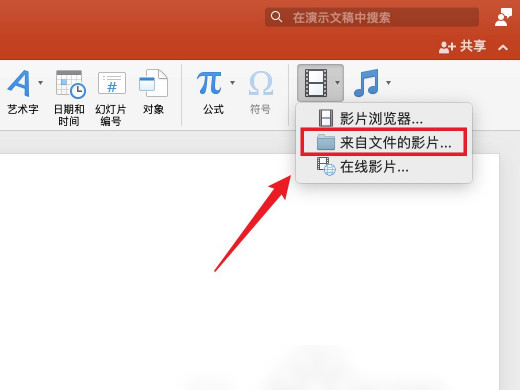Insert slide number (幻灯片编号)
Image resolution: width=520 pixels, height=390 pixels.
111,98
